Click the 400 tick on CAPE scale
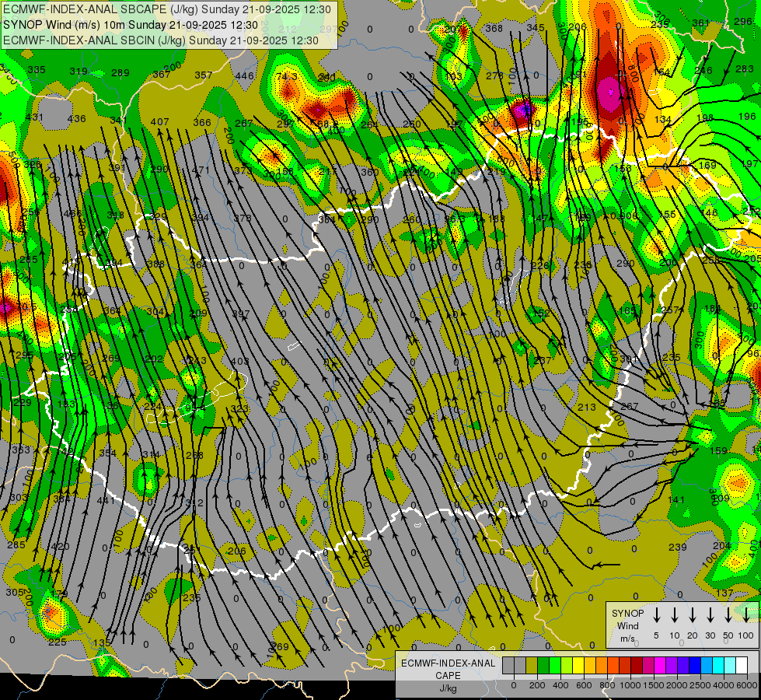The image size is (761, 700). (560, 685)
